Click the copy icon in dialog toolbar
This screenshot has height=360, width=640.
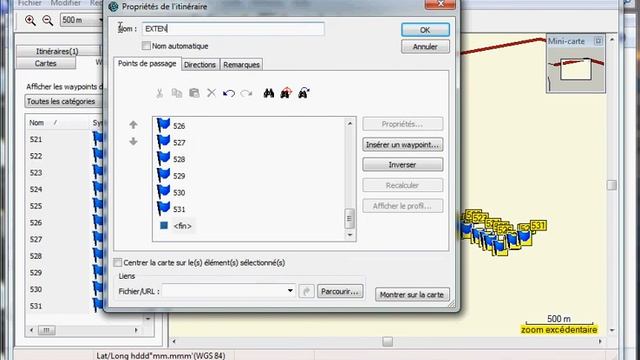[x=177, y=93]
